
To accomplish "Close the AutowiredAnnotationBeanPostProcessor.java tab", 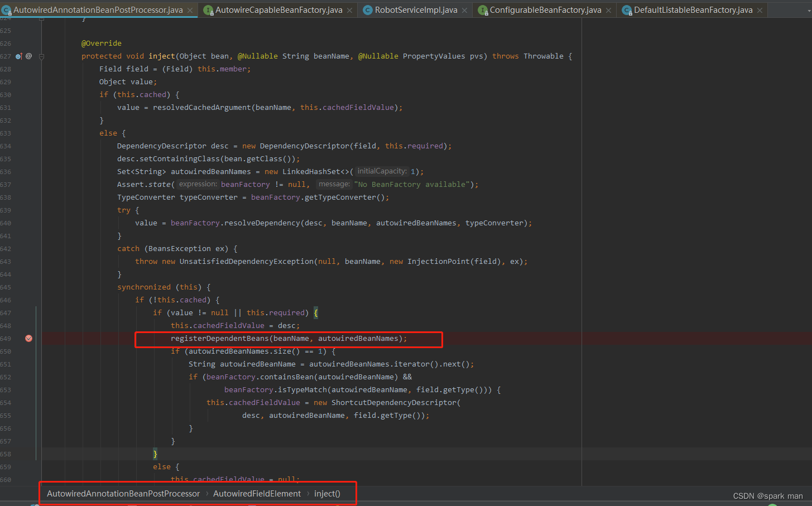I will click(x=190, y=10).
